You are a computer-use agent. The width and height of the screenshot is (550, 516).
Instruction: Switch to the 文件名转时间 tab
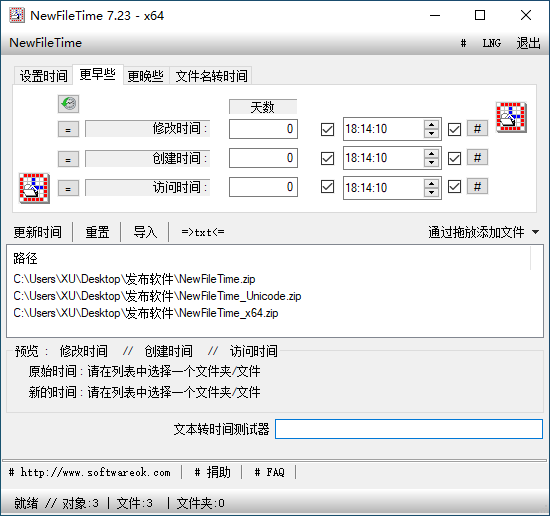(211, 76)
